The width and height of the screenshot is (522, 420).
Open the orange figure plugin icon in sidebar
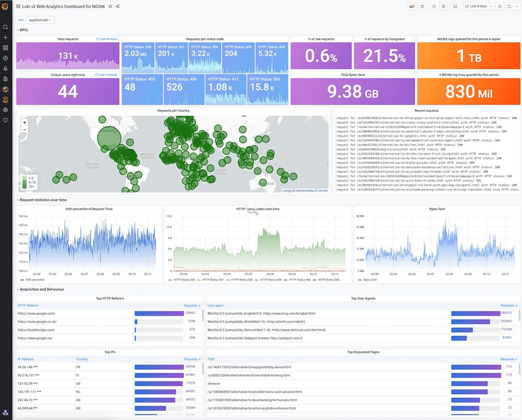pos(5,100)
